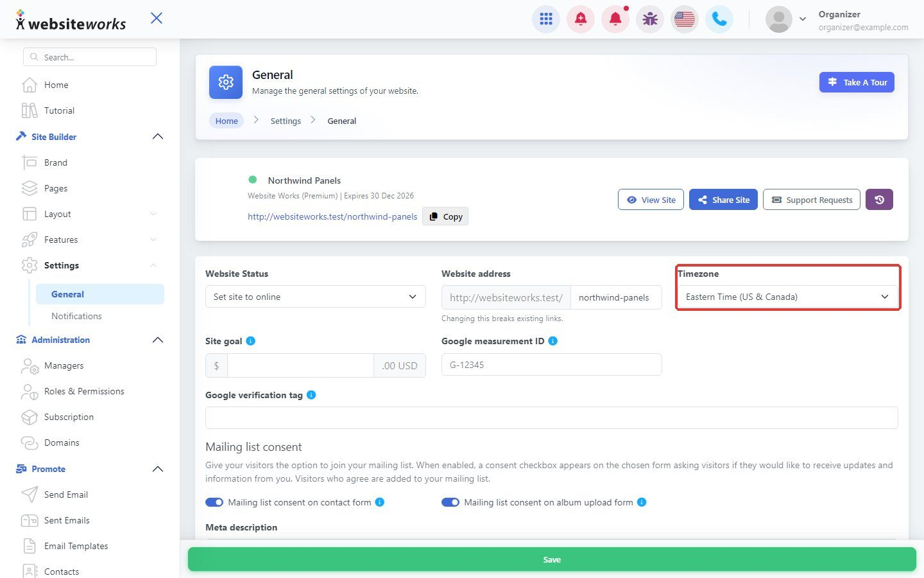Open the account dropdown chevron
The height and width of the screenshot is (578, 924).
[803, 19]
